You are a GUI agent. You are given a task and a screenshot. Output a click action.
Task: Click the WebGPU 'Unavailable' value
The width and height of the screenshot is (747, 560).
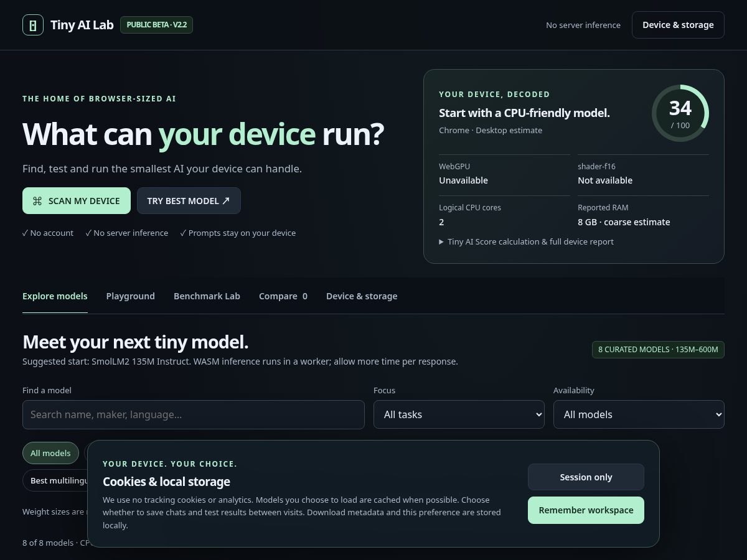pyautogui.click(x=463, y=180)
